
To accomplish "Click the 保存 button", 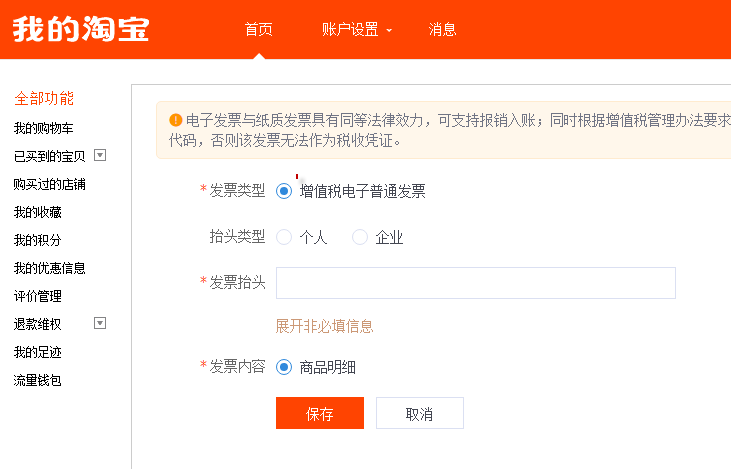I will (x=320, y=413).
